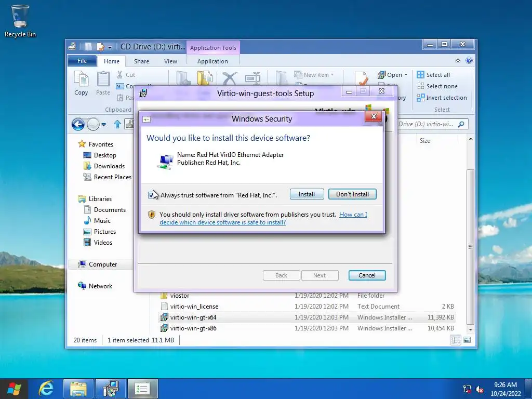Click the new folder quick access icon
This screenshot has height=399, width=532.
(88, 46)
